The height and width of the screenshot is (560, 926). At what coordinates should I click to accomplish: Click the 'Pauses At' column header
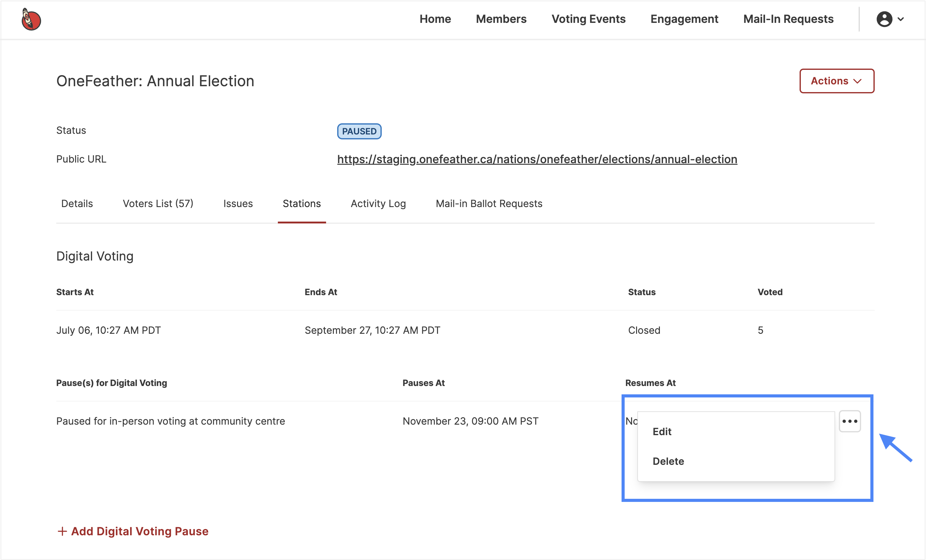423,383
